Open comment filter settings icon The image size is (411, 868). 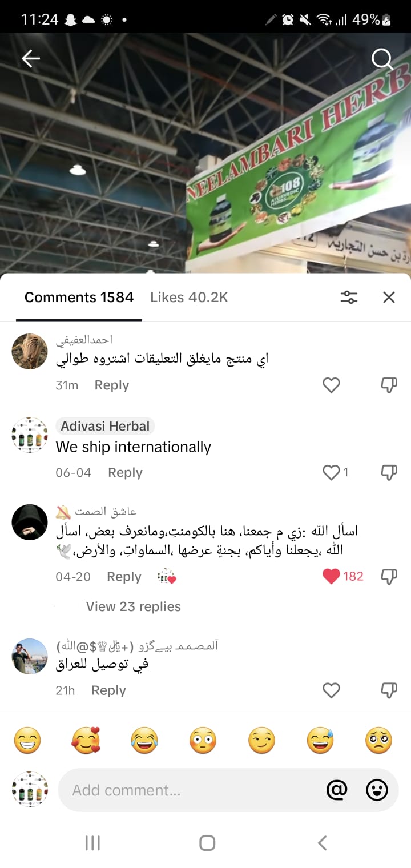click(349, 297)
